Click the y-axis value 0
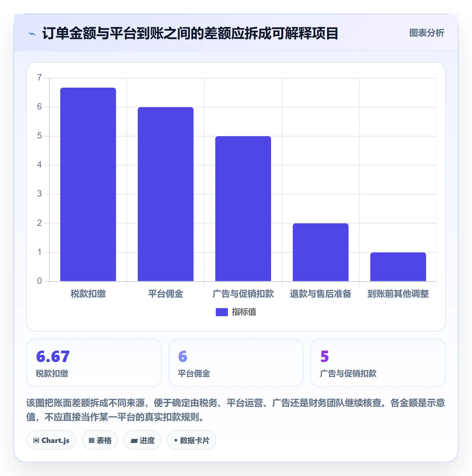Screen dimensions: 472x476 pos(39,281)
